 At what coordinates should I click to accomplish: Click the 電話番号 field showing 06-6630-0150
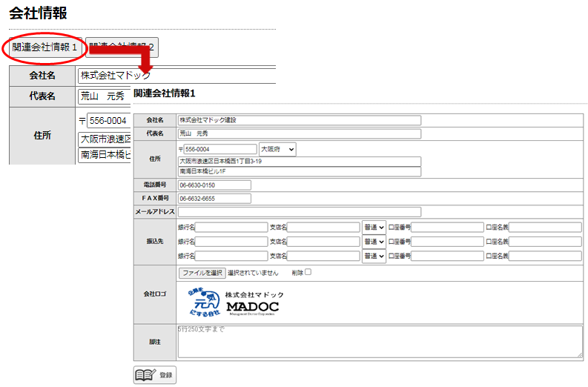pos(214,185)
